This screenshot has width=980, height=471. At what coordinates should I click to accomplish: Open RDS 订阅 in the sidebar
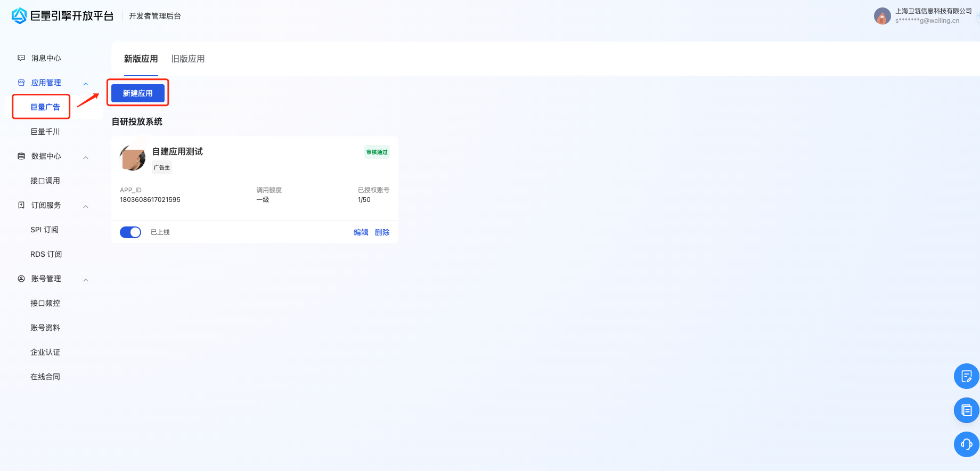(46, 254)
